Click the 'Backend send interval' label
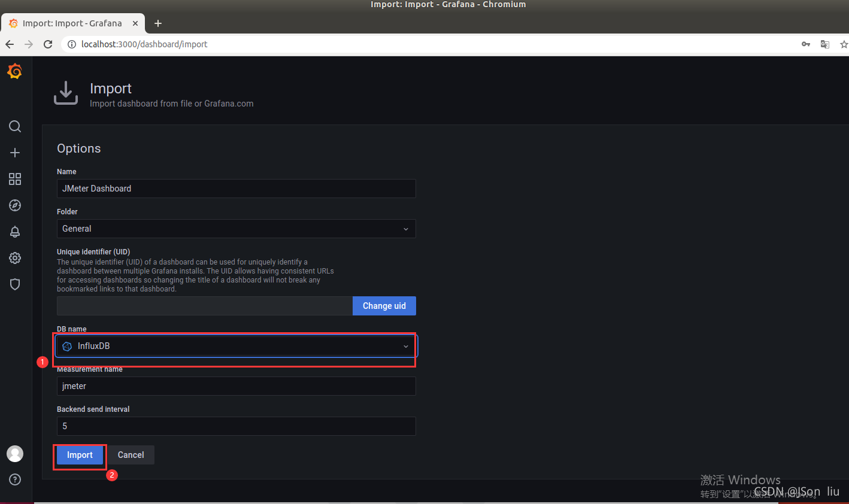The image size is (849, 504). click(x=93, y=409)
